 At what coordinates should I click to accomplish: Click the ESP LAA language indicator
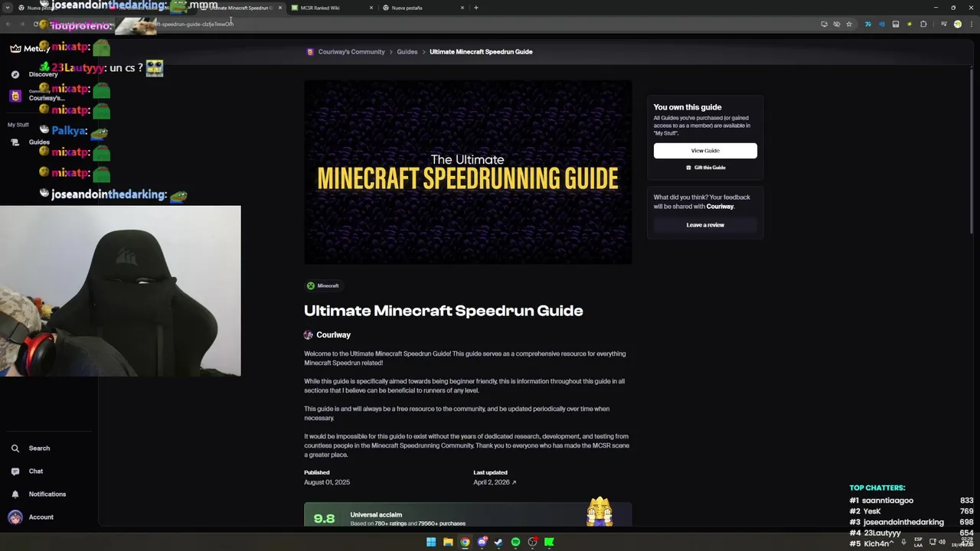coord(917,542)
